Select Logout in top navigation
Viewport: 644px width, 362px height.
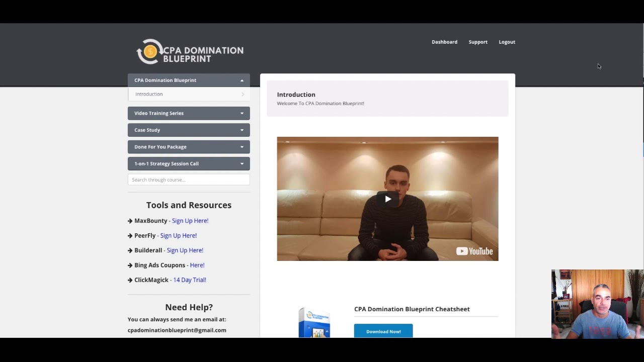pyautogui.click(x=507, y=42)
